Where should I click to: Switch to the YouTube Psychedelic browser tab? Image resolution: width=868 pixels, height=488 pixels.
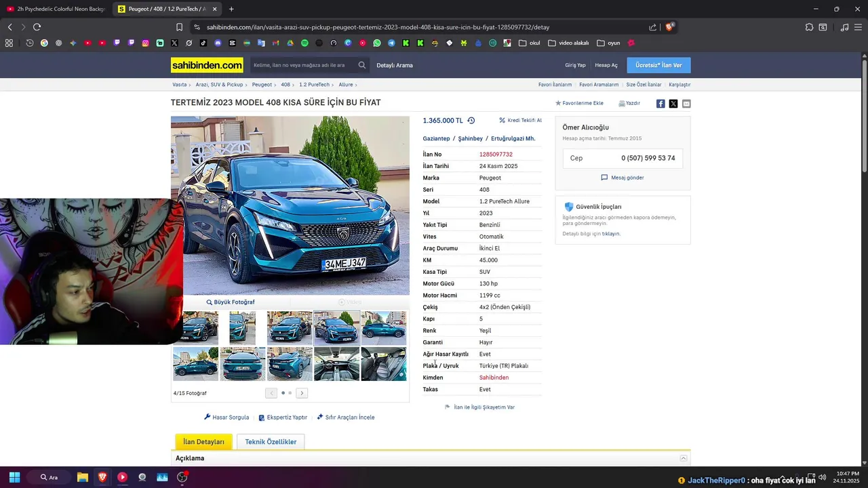[56, 9]
